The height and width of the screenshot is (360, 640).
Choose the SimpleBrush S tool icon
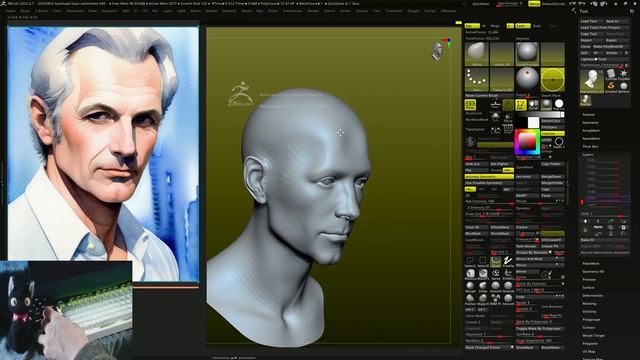tap(611, 87)
